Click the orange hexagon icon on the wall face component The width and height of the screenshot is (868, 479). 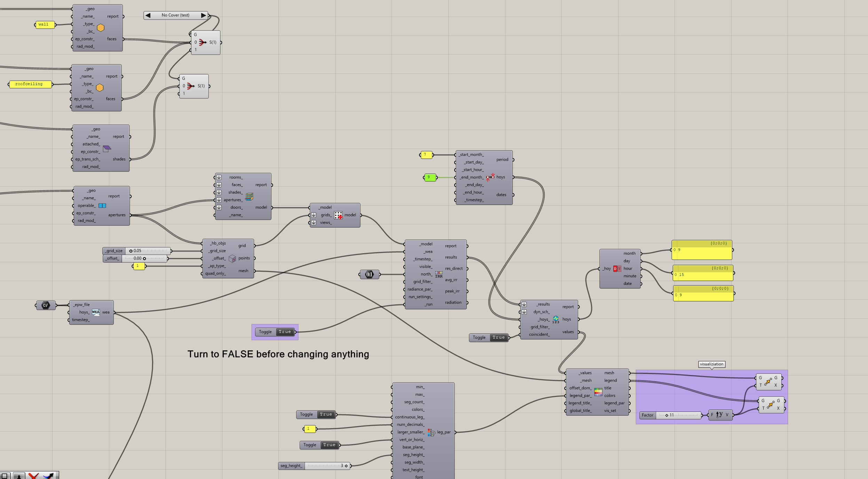(101, 27)
